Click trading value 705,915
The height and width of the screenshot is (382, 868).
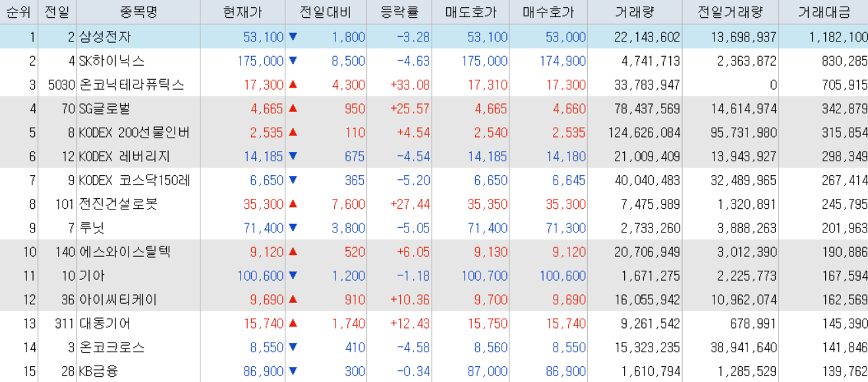845,85
